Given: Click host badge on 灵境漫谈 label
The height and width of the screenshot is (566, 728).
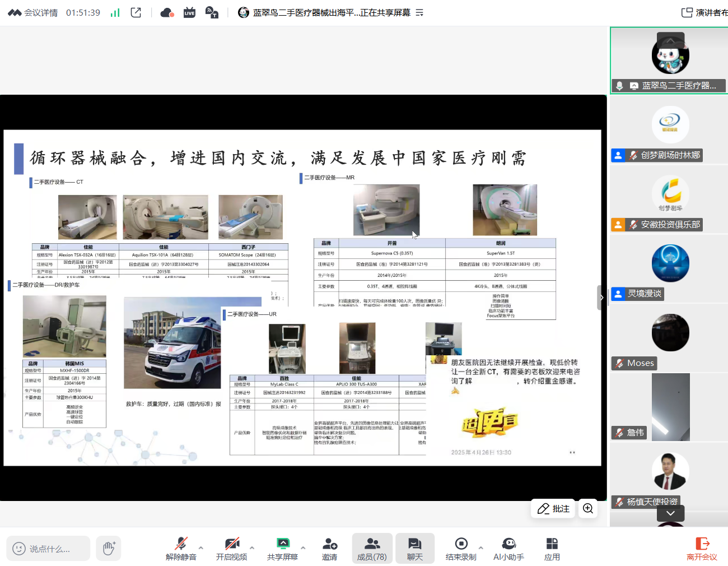Looking at the screenshot, I should click(x=618, y=294).
